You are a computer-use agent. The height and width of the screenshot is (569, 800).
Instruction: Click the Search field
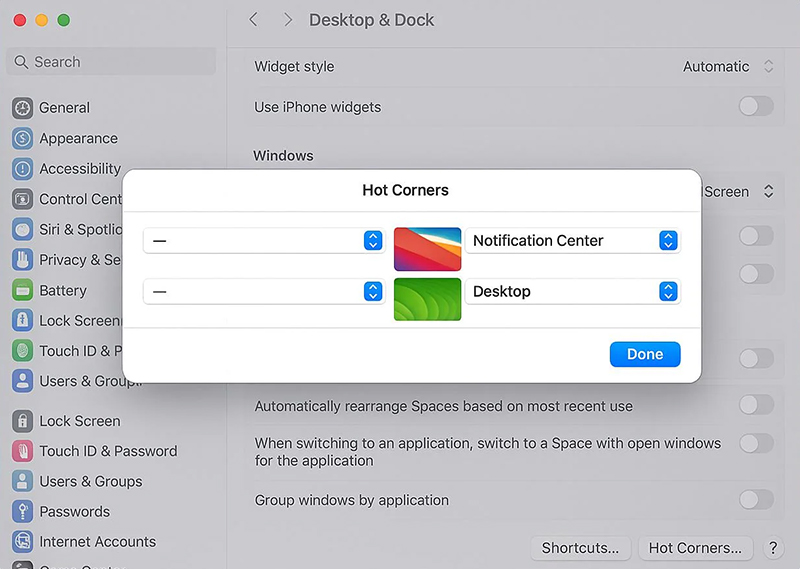pyautogui.click(x=111, y=62)
